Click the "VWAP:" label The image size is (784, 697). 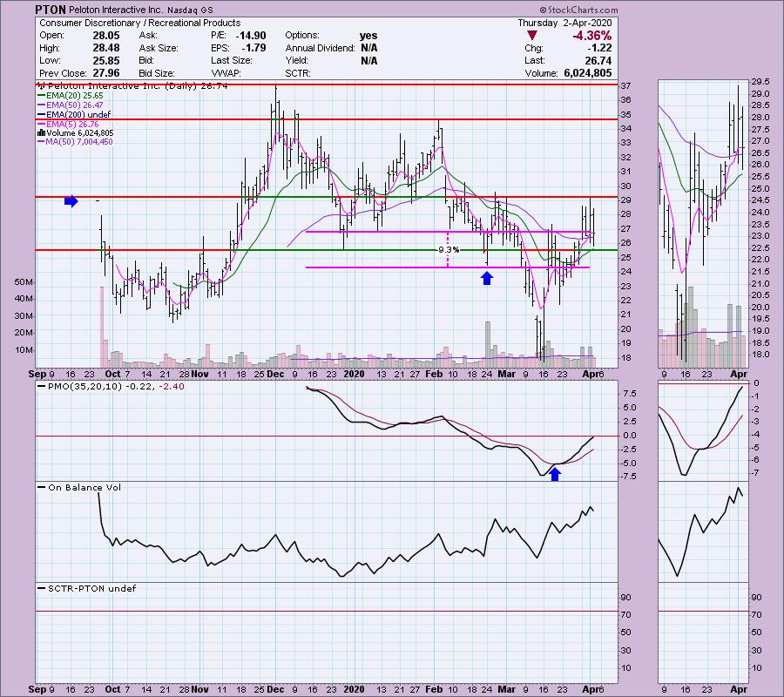(x=226, y=73)
